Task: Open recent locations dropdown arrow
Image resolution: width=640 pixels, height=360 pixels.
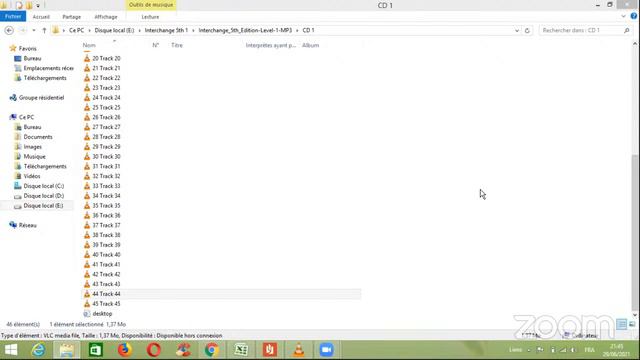Action: pos(34,30)
